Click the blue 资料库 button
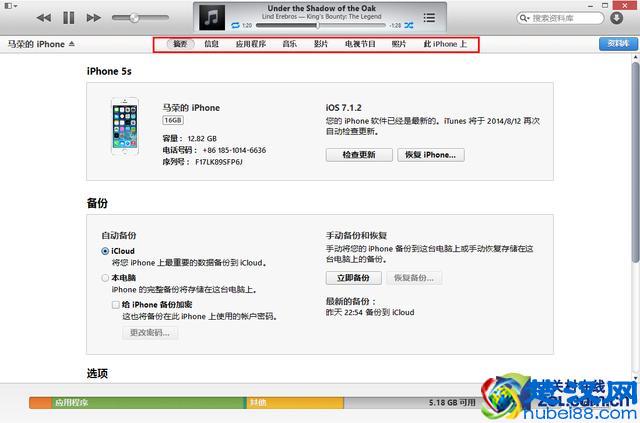 (618, 44)
